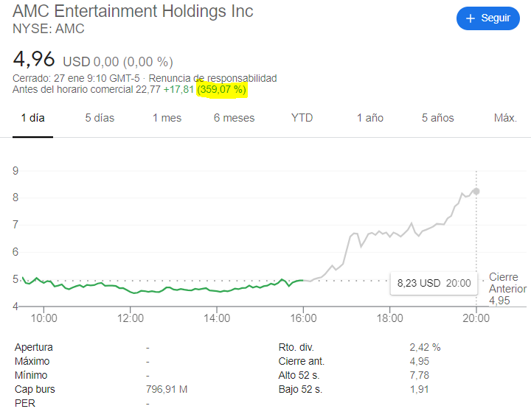The image size is (531, 420).
Task: Click the 7,78 52-week high value
Action: [419, 375]
